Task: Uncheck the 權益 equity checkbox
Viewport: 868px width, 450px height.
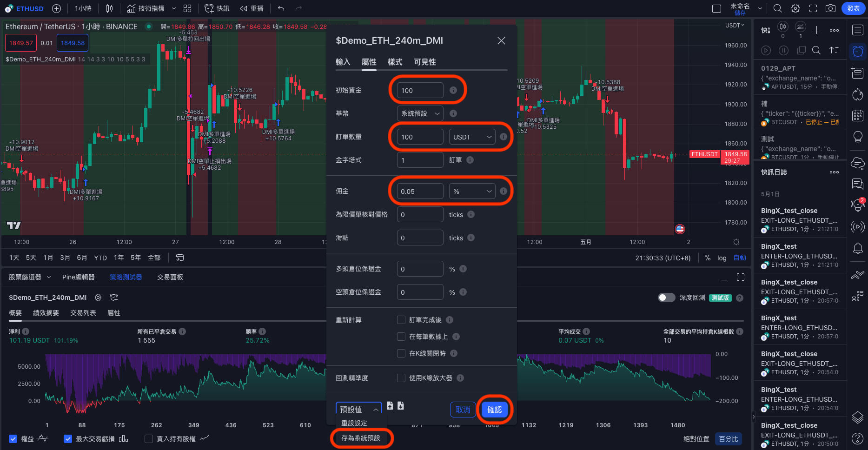Action: pos(13,439)
